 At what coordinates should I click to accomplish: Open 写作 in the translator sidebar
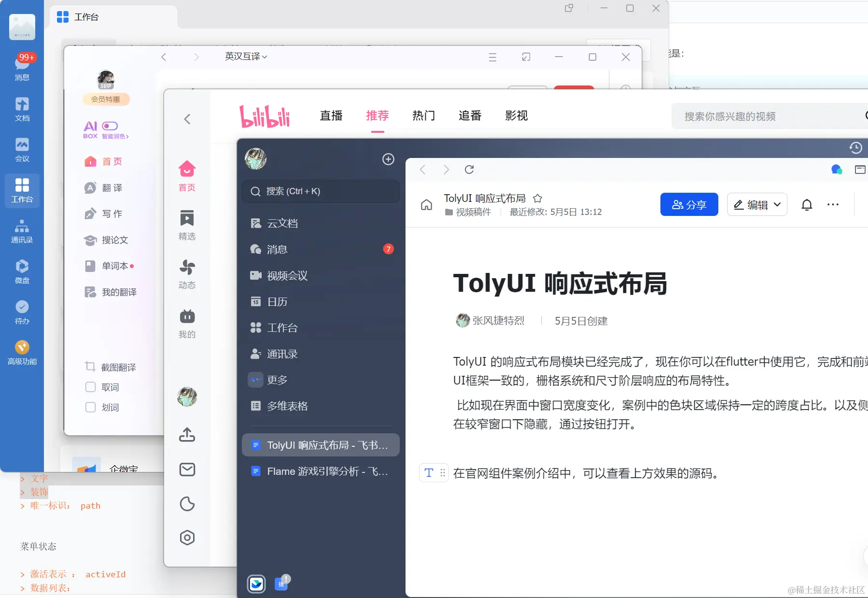[103, 214]
